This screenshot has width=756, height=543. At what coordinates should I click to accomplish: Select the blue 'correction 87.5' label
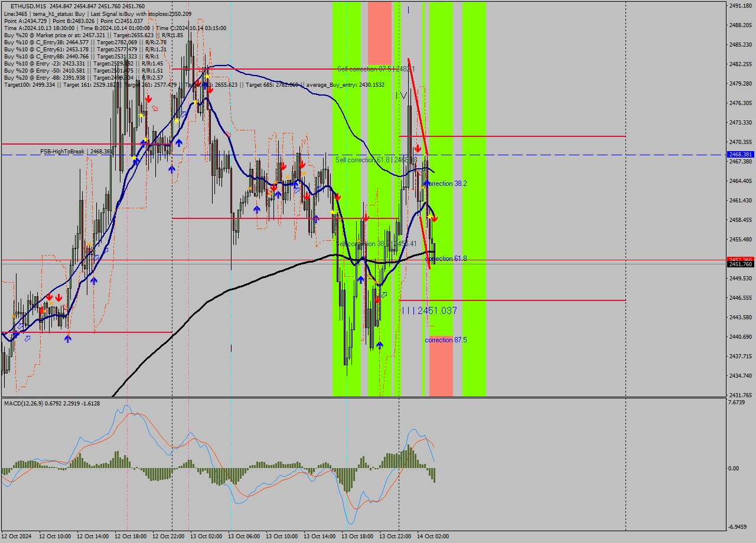(x=446, y=340)
